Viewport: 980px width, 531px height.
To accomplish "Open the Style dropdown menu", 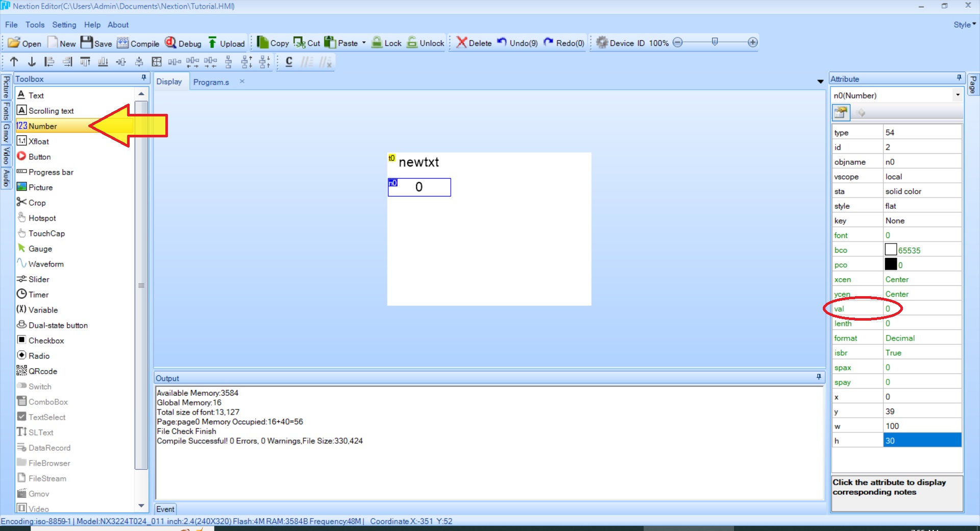I will [x=964, y=25].
